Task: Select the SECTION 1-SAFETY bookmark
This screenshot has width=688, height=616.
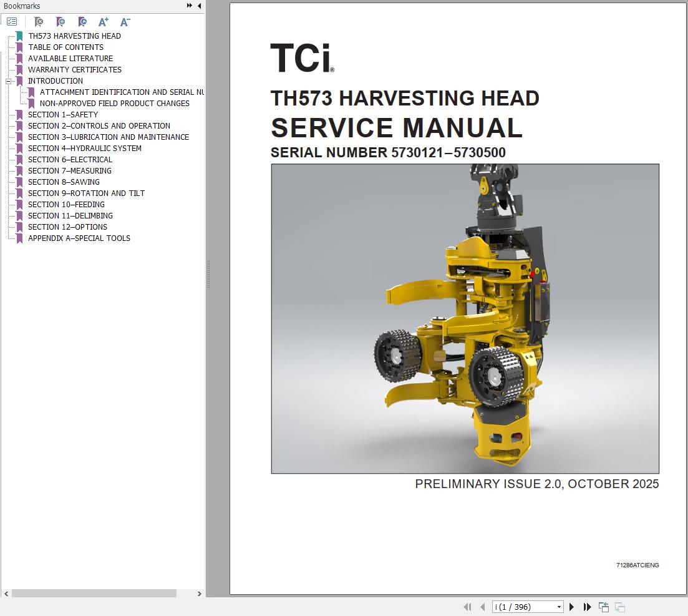Action: (62, 114)
